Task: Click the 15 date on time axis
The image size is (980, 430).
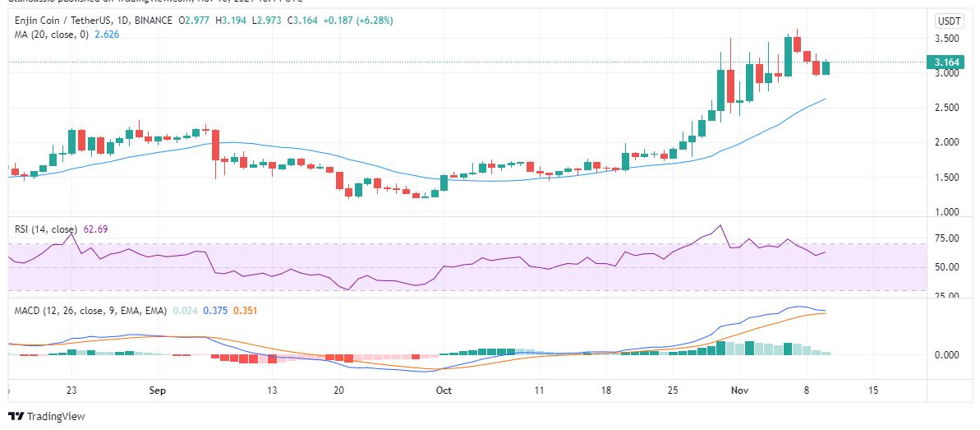Action: click(x=873, y=390)
